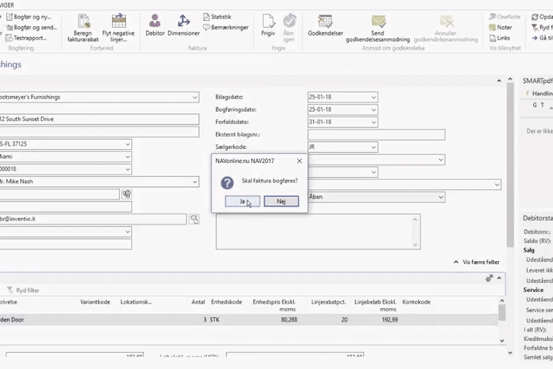The height and width of the screenshot is (369, 553).
Task: Click the Noter item
Action: point(500,27)
